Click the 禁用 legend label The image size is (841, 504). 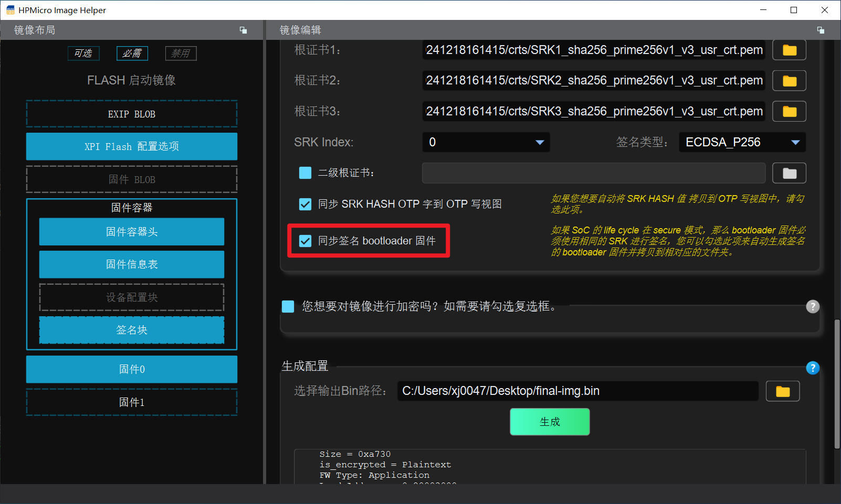point(181,53)
